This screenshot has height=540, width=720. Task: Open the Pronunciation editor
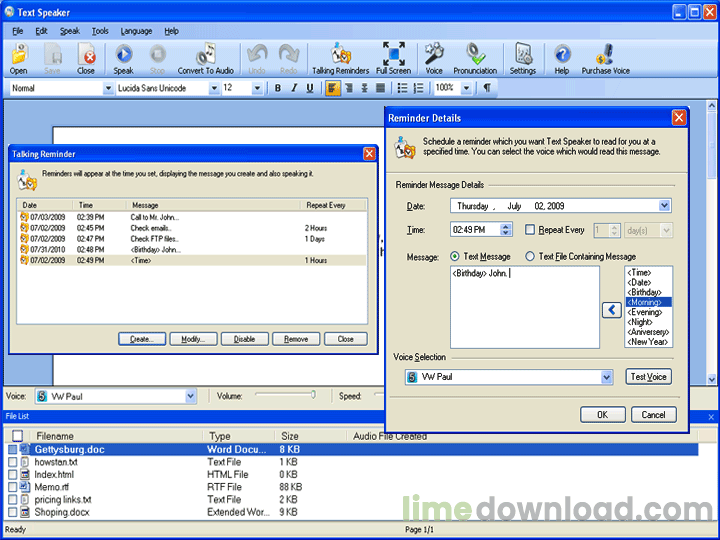[475, 58]
